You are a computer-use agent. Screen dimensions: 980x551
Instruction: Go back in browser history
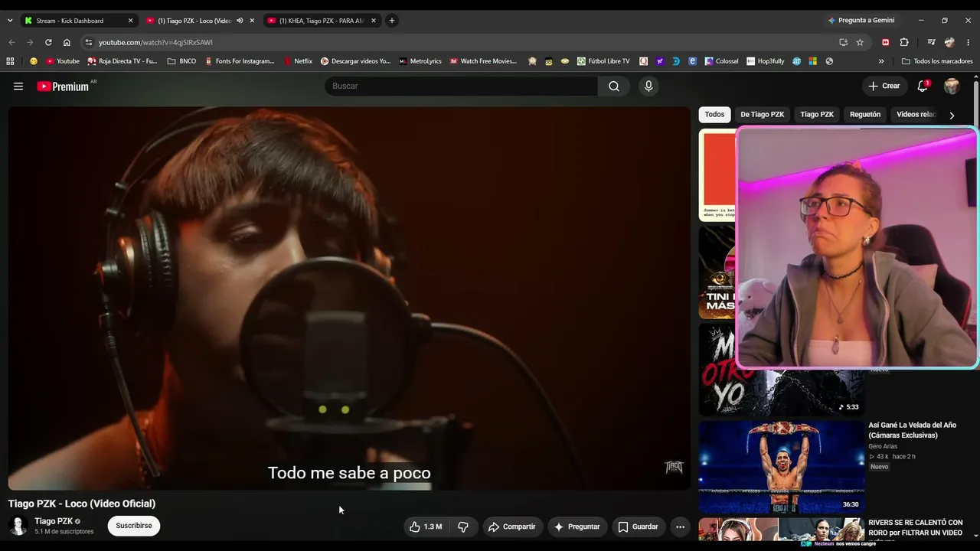[11, 42]
